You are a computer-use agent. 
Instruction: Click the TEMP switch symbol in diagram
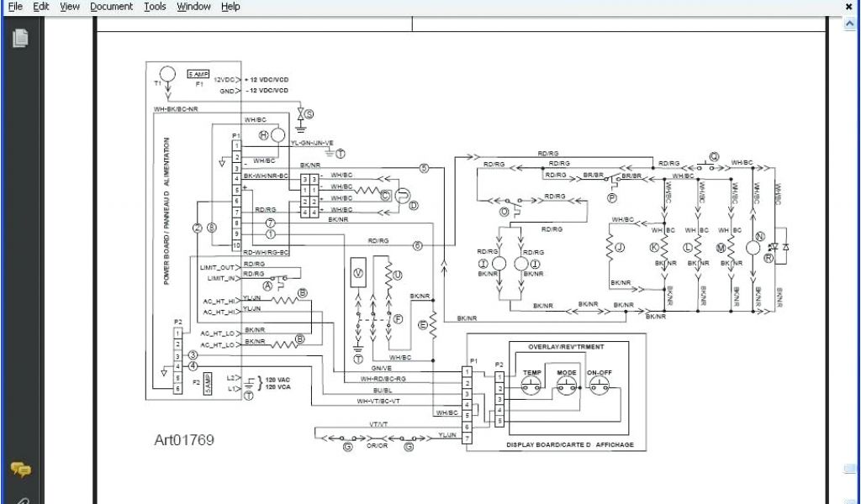(x=531, y=385)
